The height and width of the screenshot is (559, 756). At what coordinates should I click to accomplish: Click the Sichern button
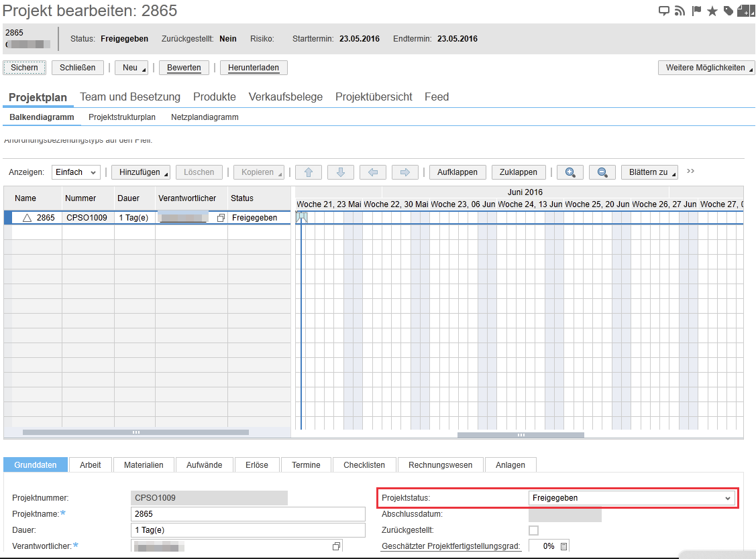pos(25,68)
